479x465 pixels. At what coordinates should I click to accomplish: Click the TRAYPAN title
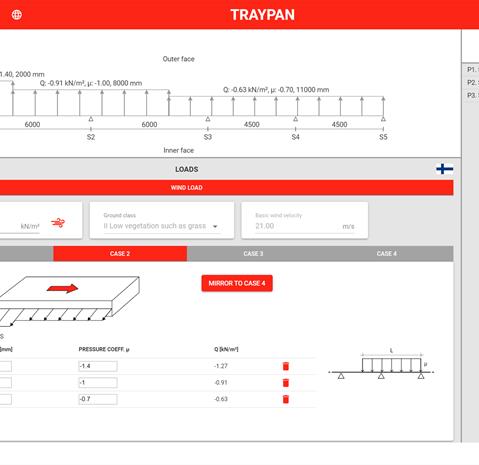tap(262, 15)
